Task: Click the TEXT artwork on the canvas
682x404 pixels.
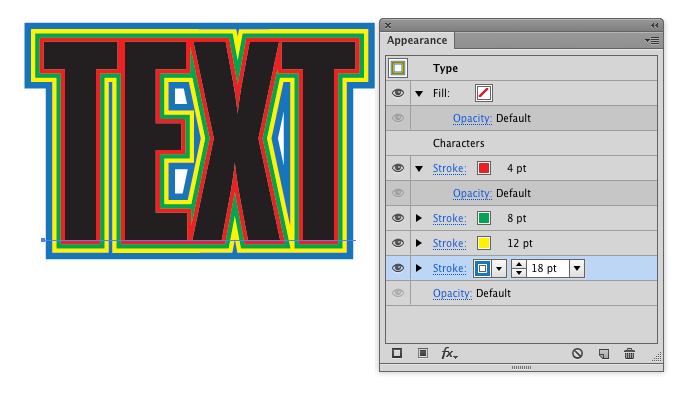Action: pos(200,140)
